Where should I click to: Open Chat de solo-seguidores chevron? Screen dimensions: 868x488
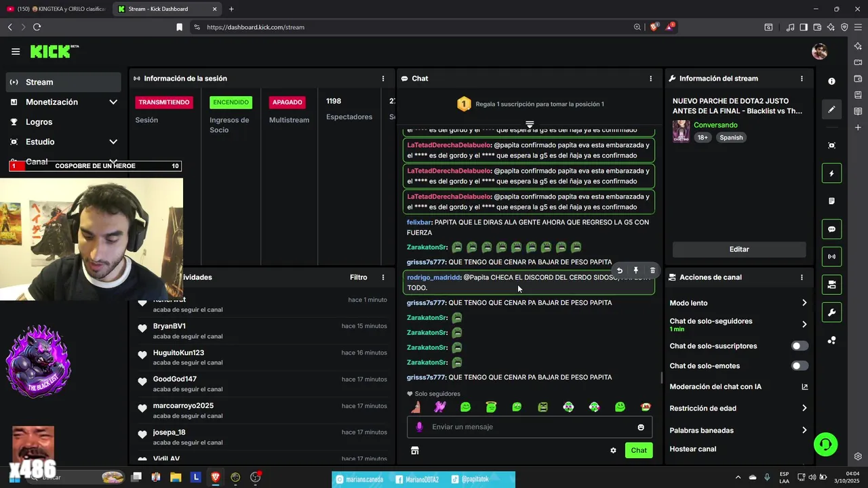pyautogui.click(x=804, y=325)
